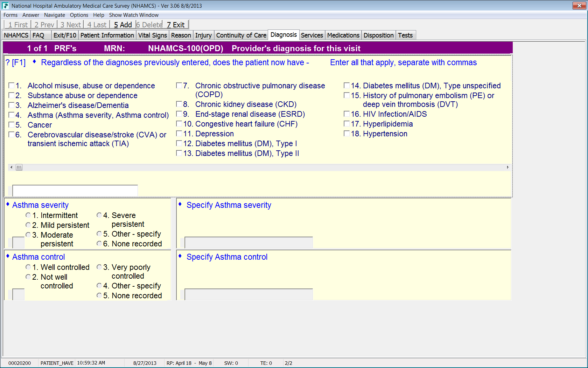Select Severe persistent asthma severity
The width and height of the screenshot is (588, 368).
[x=99, y=215]
